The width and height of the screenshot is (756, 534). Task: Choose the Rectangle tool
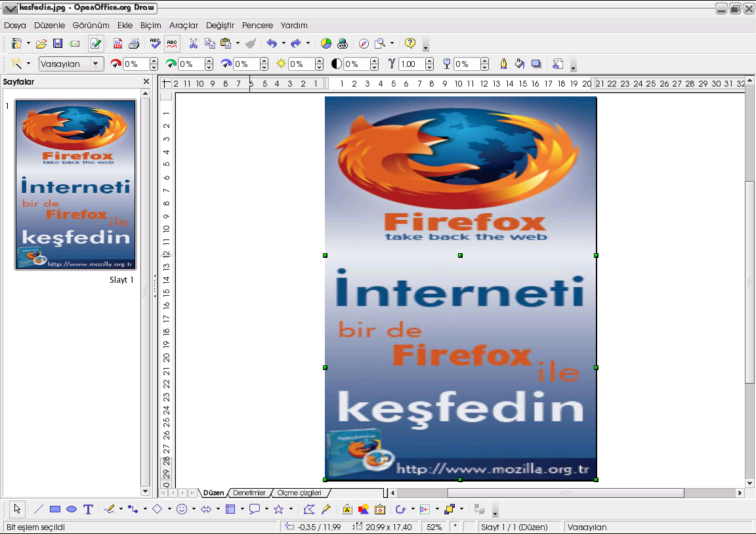[55, 509]
